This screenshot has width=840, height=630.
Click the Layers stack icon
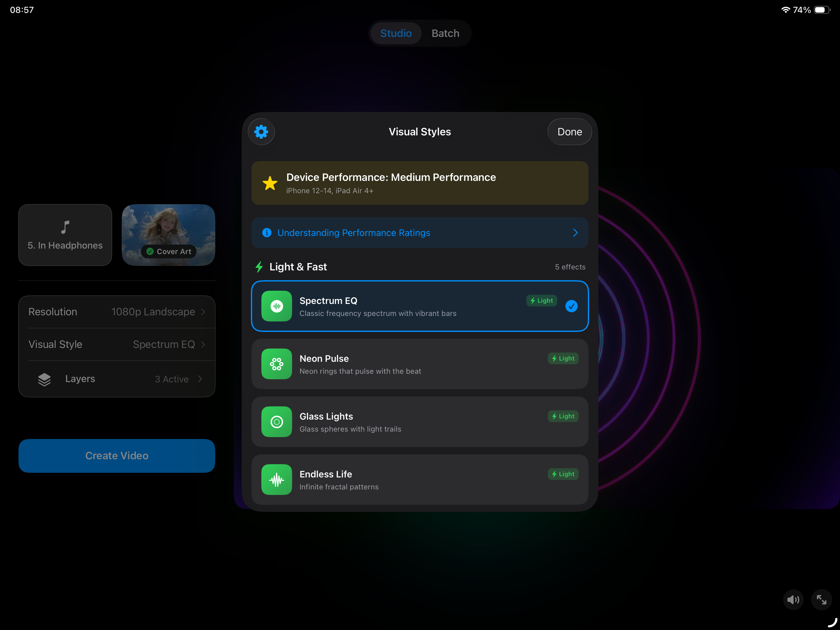(x=45, y=379)
